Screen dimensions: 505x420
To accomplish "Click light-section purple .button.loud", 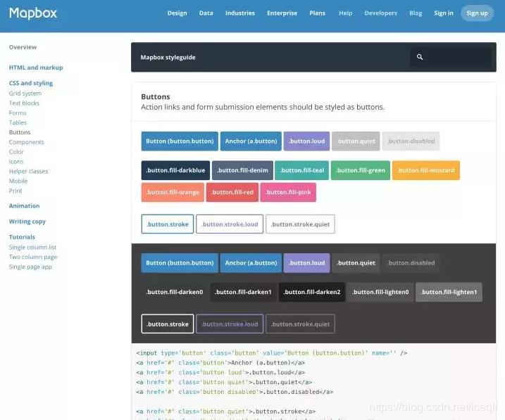I will [x=306, y=141].
